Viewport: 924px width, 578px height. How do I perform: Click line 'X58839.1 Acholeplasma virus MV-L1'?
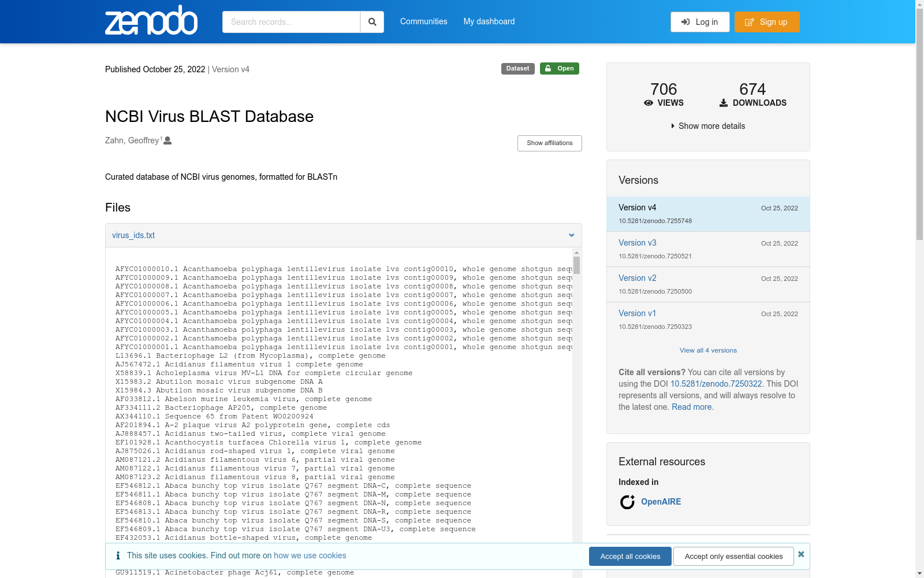tap(264, 373)
